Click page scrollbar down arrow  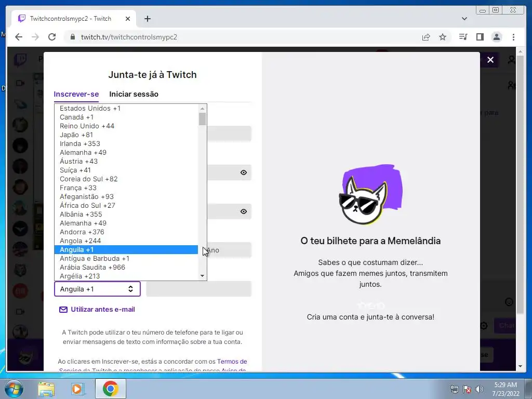tap(520, 366)
